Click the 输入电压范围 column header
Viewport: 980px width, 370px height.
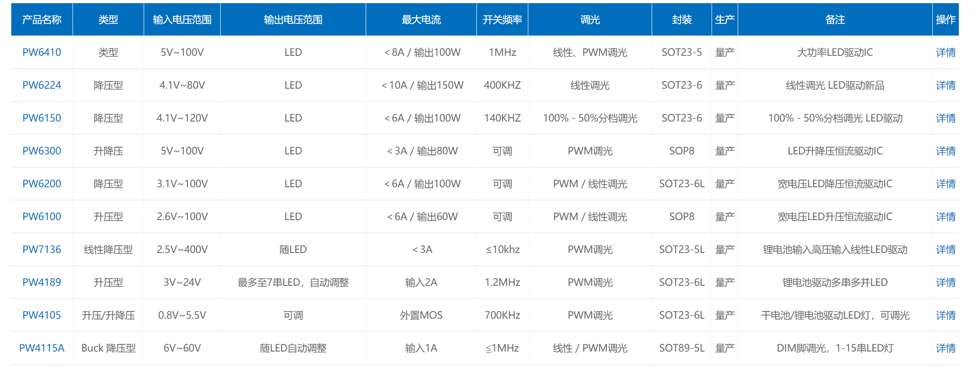[182, 19]
